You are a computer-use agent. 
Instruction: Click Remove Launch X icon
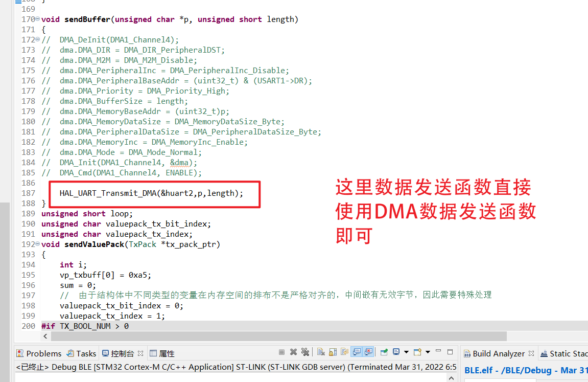293,352
